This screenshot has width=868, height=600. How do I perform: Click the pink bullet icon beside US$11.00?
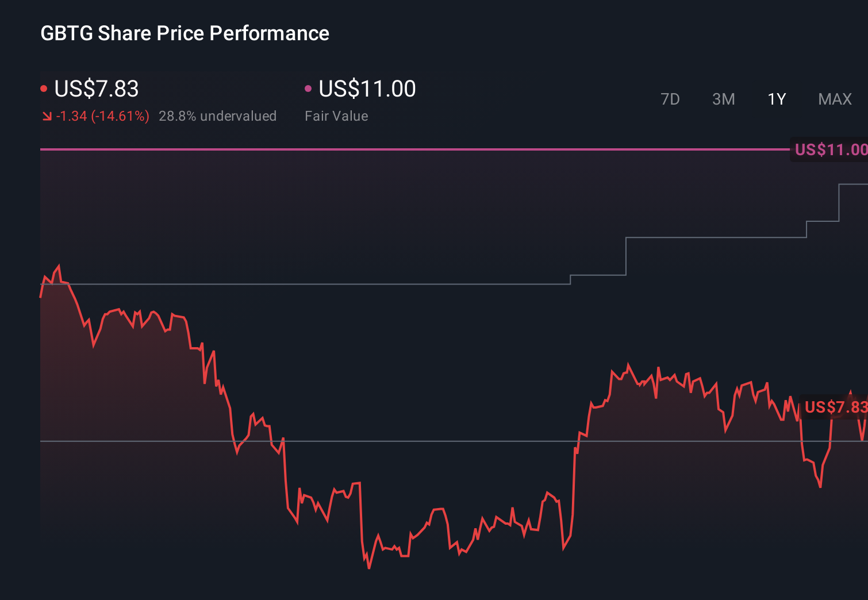pyautogui.click(x=309, y=88)
